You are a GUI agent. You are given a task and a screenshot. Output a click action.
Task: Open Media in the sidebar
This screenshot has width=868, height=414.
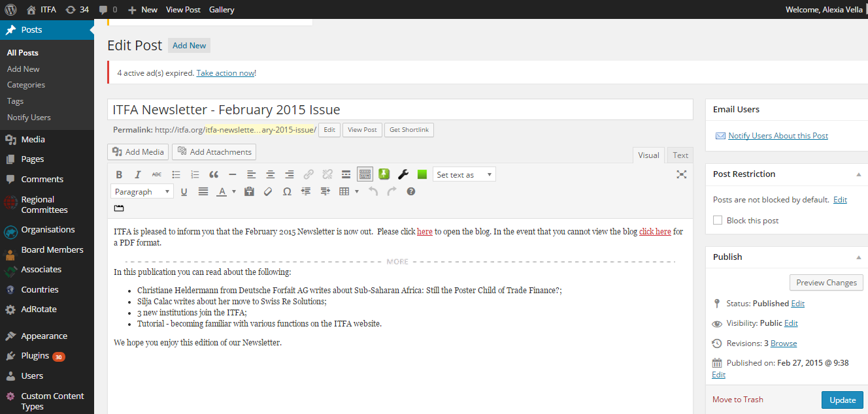[47, 139]
